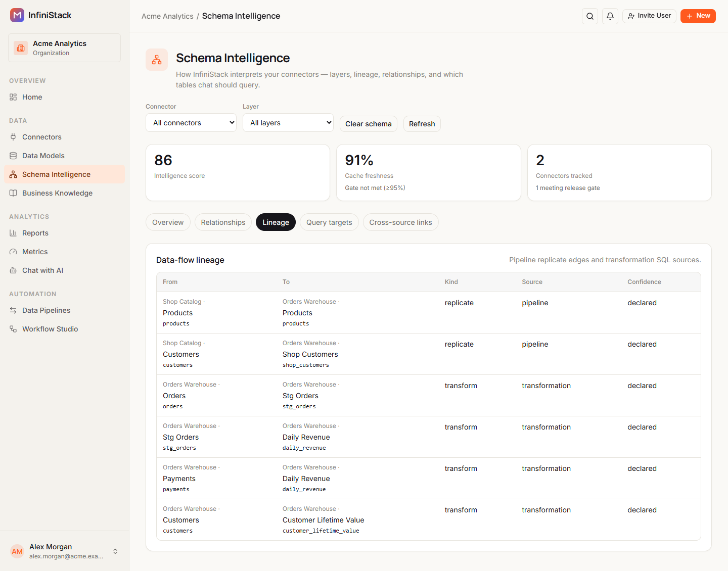Viewport: 728px width, 571px height.
Task: Click the Chat with AI robot icon
Action: click(x=13, y=270)
